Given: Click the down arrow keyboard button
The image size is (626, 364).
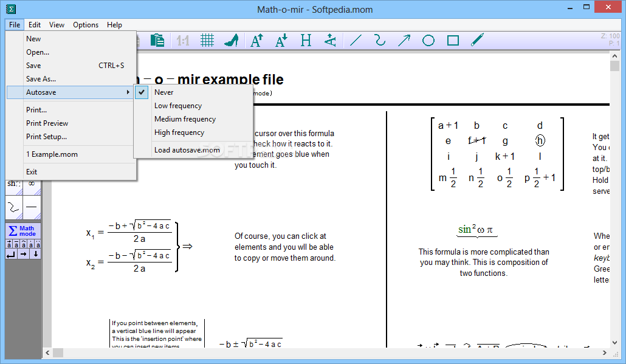Looking at the screenshot, I should coord(35,254).
